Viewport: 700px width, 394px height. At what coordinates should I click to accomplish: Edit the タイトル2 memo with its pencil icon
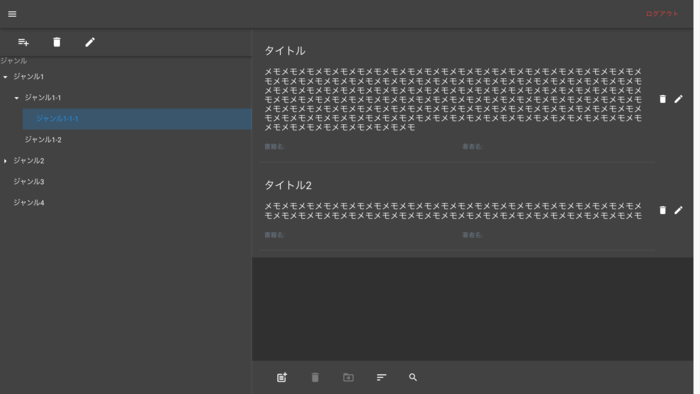pos(678,210)
